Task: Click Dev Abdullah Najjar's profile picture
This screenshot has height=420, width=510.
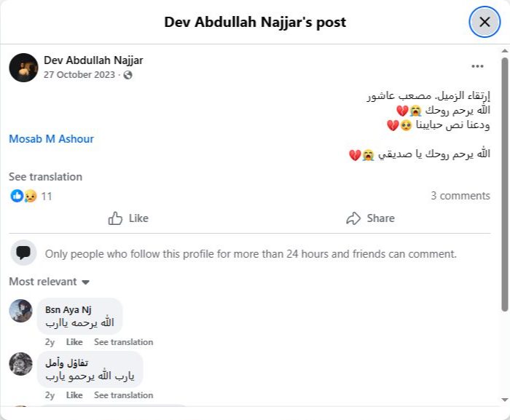Action: click(x=23, y=67)
